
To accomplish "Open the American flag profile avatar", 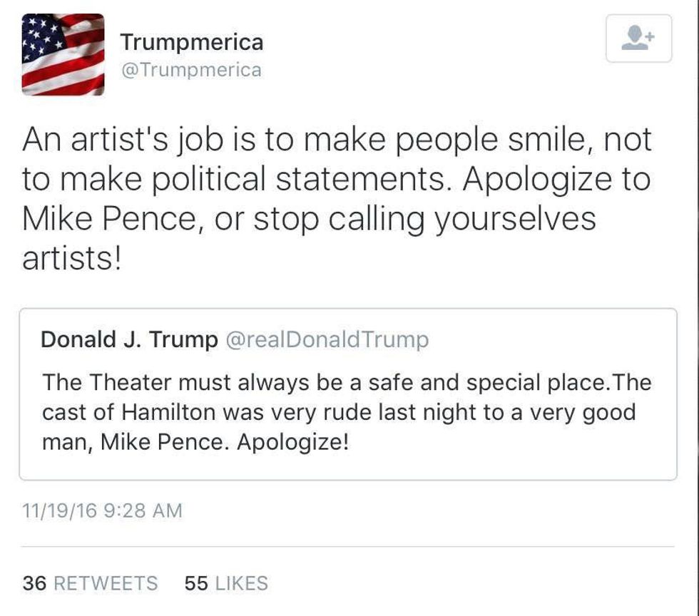I will (x=63, y=55).
